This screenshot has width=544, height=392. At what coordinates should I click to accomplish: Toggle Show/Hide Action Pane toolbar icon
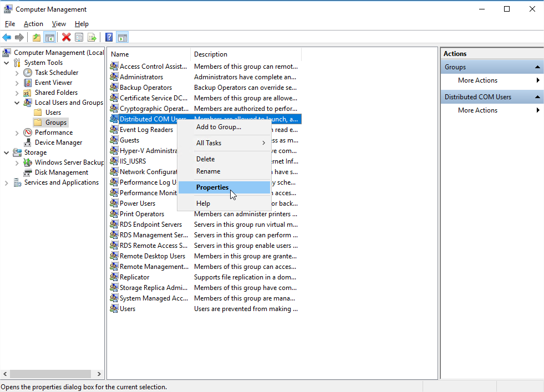tap(123, 37)
